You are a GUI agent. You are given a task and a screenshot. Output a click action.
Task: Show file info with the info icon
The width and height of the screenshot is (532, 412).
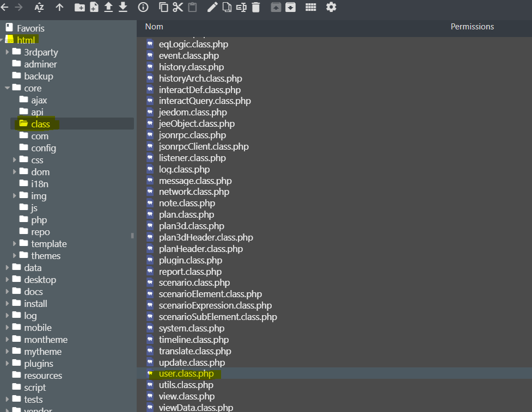point(143,7)
